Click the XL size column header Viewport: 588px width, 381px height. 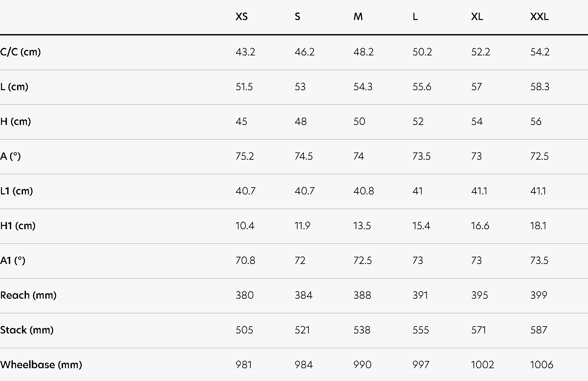(477, 17)
